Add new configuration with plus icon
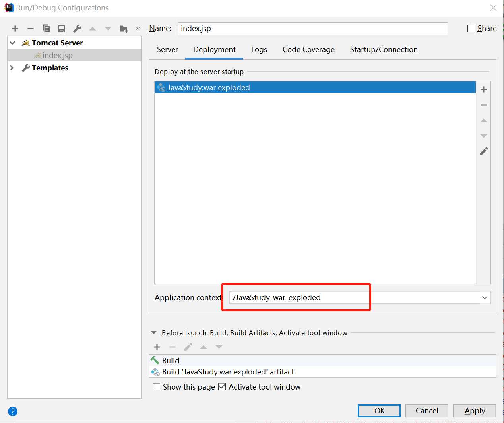The image size is (504, 423). [15, 29]
